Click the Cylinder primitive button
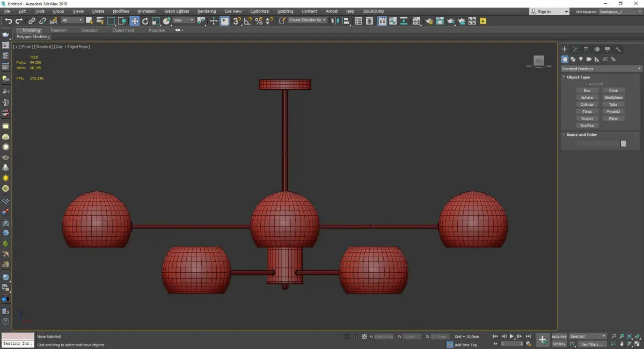Viewport: 644px width, 349px height. click(x=587, y=105)
